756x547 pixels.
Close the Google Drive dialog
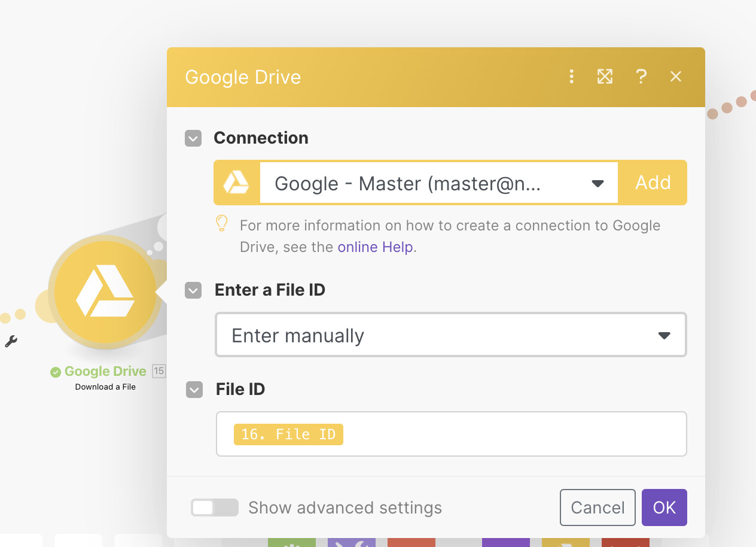pos(676,77)
